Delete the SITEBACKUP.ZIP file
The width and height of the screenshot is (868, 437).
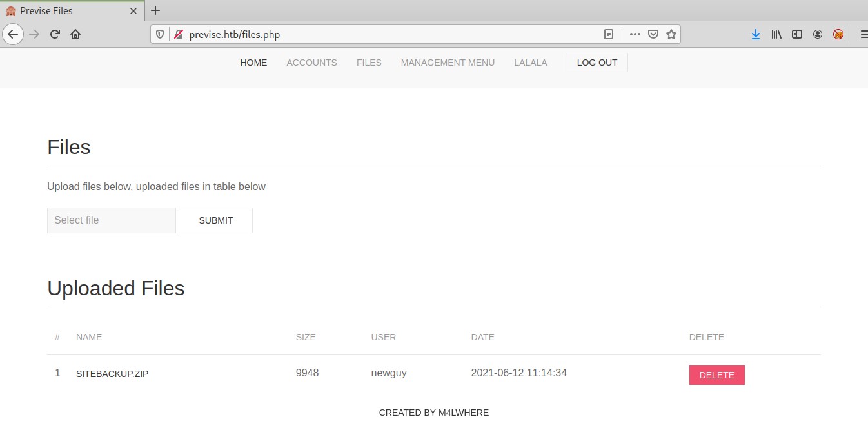tap(716, 375)
